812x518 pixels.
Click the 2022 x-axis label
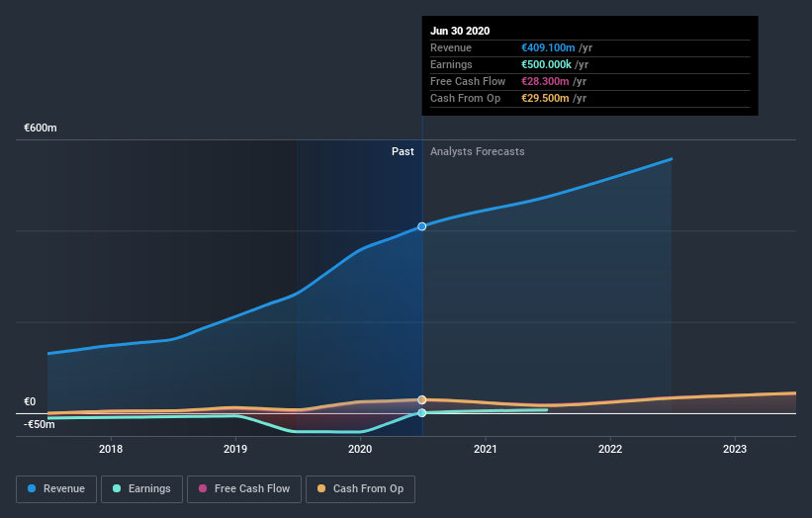pyautogui.click(x=610, y=449)
